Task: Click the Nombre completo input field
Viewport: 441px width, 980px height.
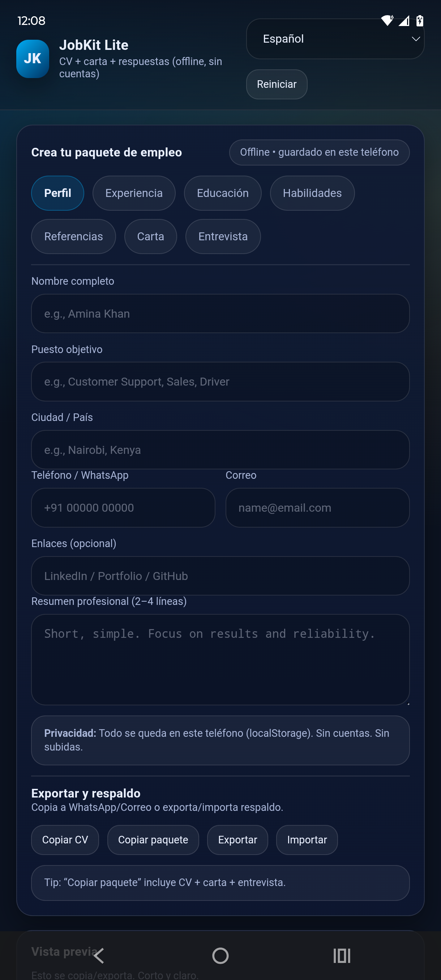Action: (x=220, y=314)
